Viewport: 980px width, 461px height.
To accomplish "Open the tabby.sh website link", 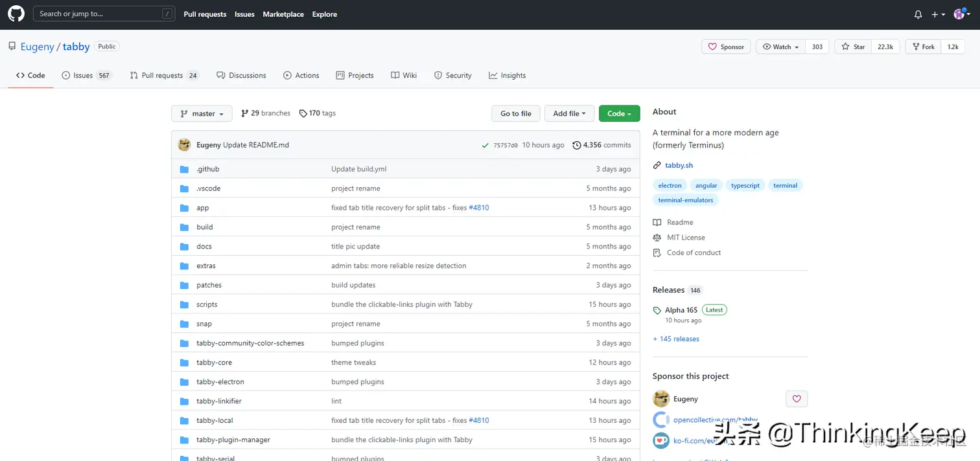I will pyautogui.click(x=679, y=165).
